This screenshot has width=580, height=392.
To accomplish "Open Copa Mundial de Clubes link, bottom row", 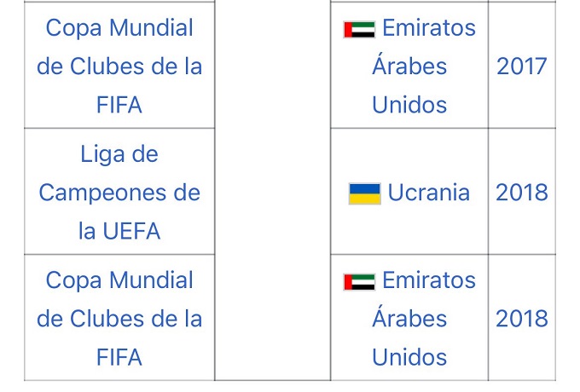I will pyautogui.click(x=119, y=319).
